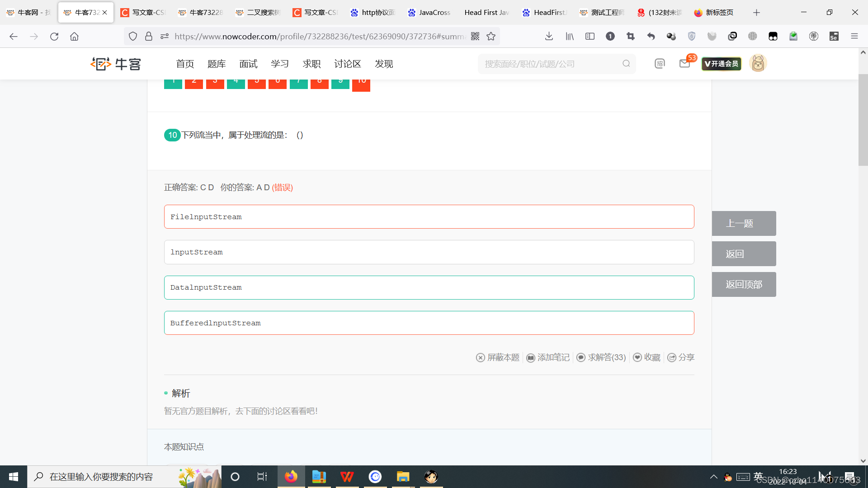The image size is (868, 488).
Task: Click the page vertical scrollbar thumb
Action: click(x=863, y=120)
